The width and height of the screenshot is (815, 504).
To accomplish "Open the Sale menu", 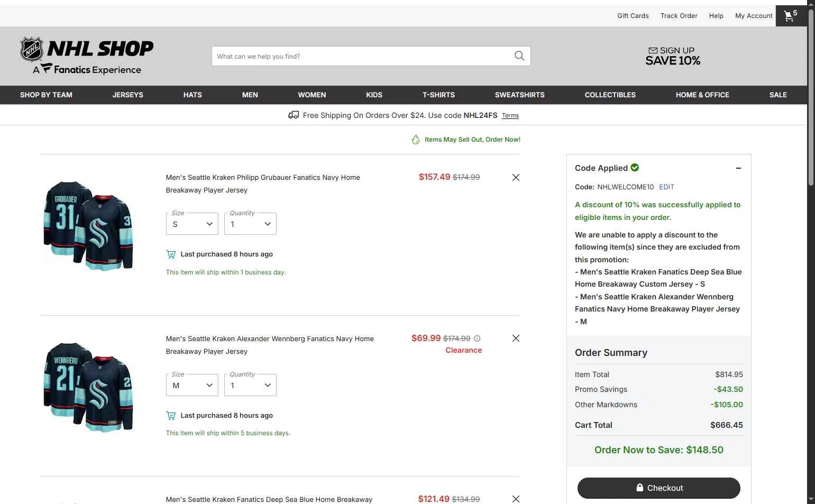I will click(778, 95).
